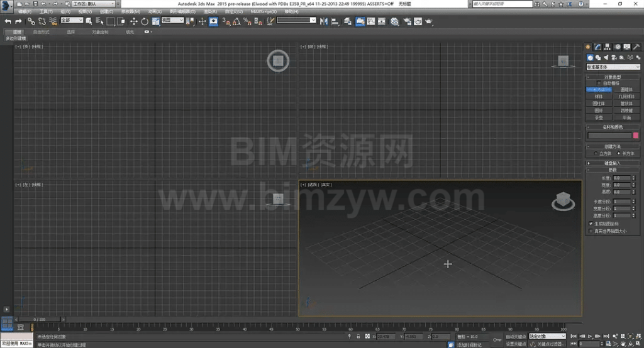Open the 工具(T) menu
644x348 pixels.
point(45,11)
